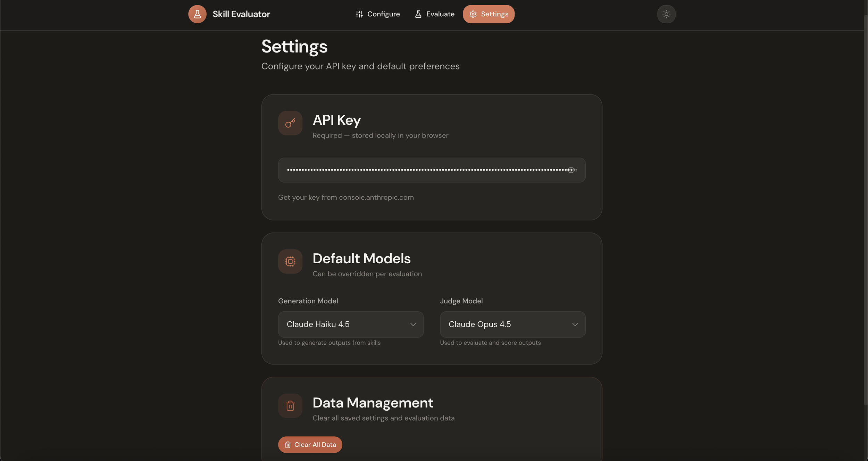Viewport: 868px width, 461px height.
Task: Click the flask icon in Evaluate tab
Action: point(418,14)
